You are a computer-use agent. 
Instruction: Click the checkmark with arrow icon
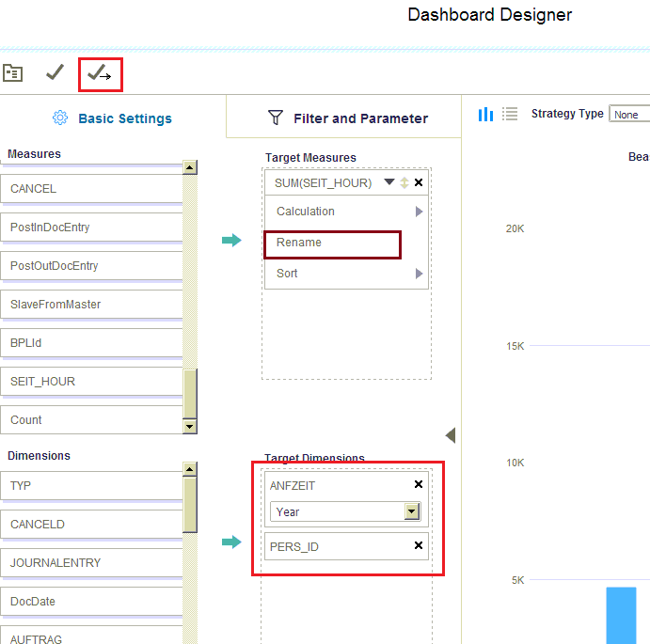click(99, 73)
